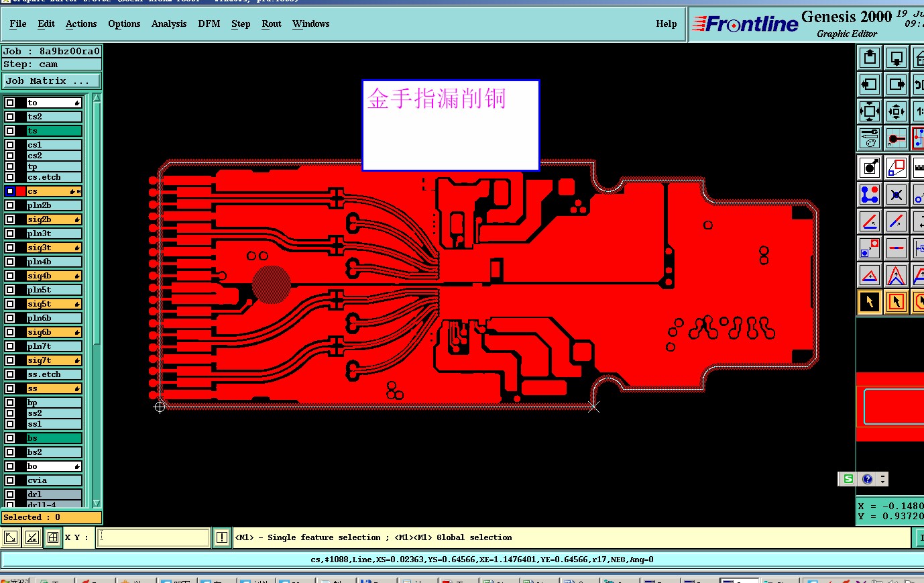The height and width of the screenshot is (583, 924).
Task: Toggle display of the 'cs.etch' layer
Action: [10, 177]
